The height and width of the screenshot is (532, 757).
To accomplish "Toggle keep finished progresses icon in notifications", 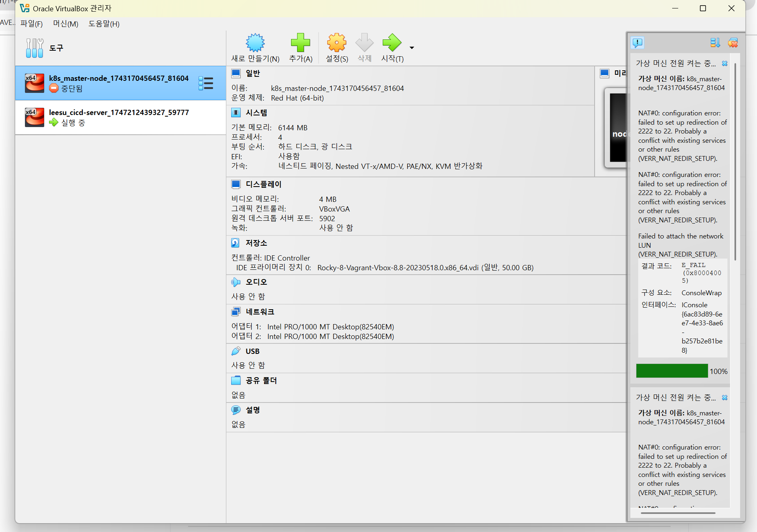I will tap(715, 43).
